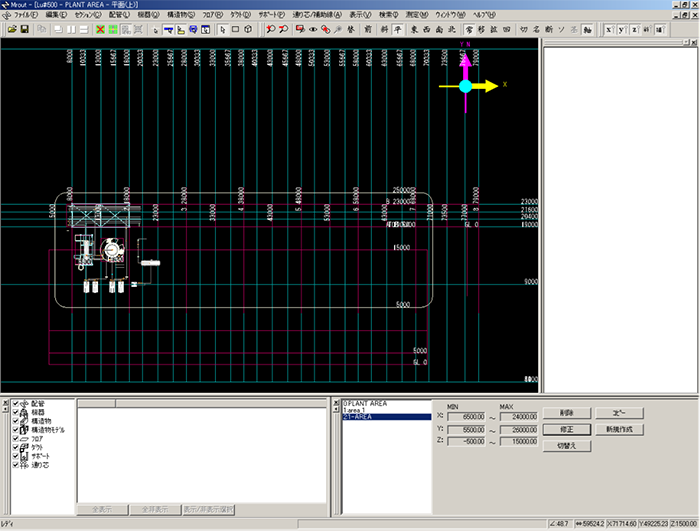The width and height of the screenshot is (700, 531).
Task: Open the ファイル(F) menu
Action: (x=24, y=16)
